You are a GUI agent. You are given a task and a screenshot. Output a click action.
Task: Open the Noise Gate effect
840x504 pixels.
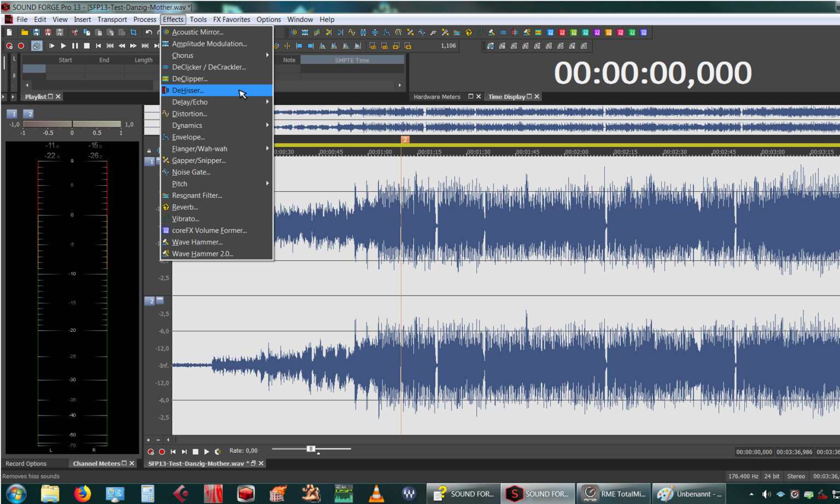coord(217,172)
